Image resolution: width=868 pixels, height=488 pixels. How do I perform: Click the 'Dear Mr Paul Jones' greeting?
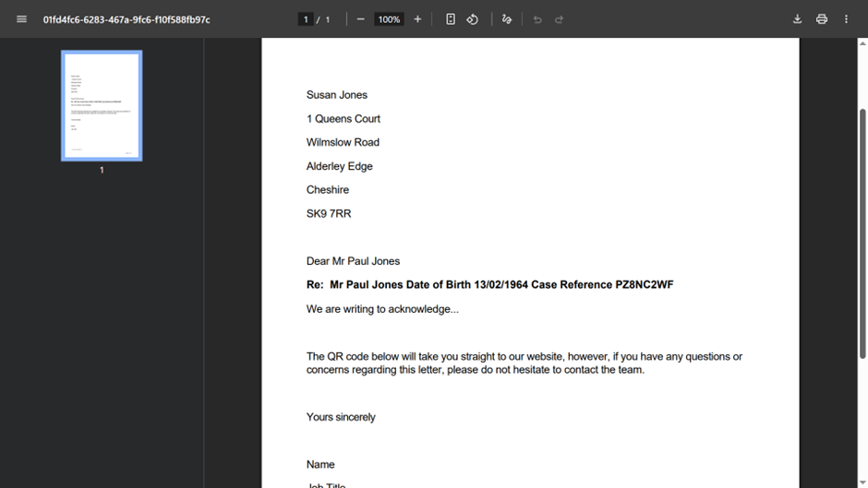tap(353, 261)
